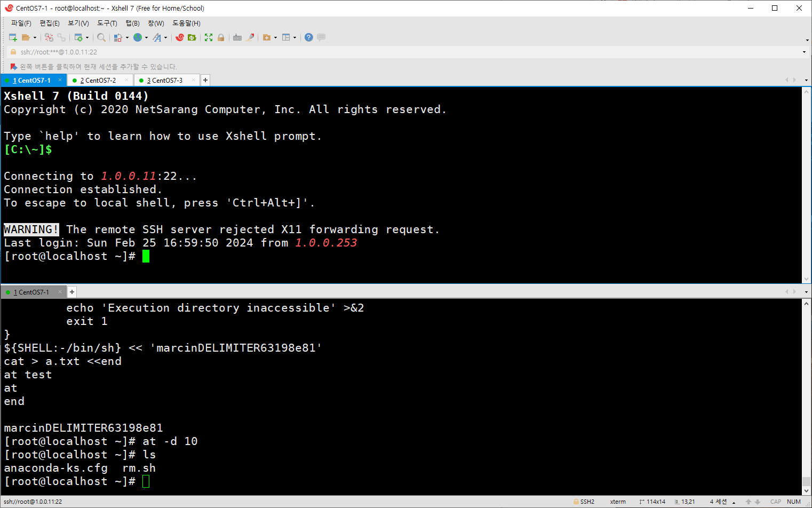Expand the Layout dropdown arrow
The height and width of the screenshot is (508, 812).
pos(294,37)
